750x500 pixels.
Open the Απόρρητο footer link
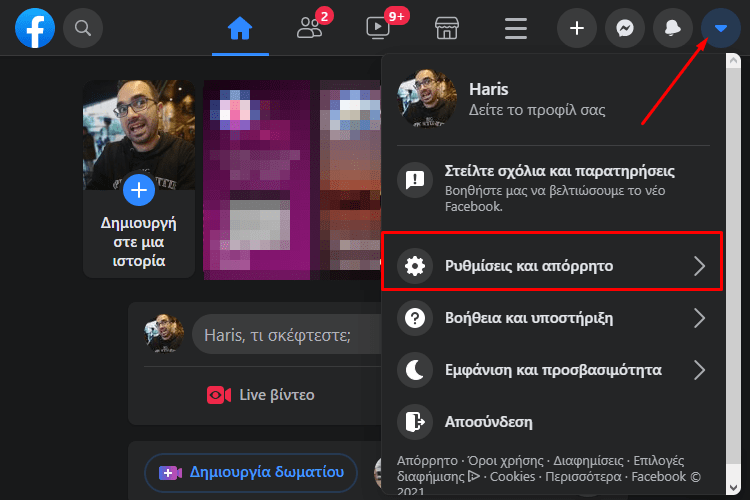[427, 461]
